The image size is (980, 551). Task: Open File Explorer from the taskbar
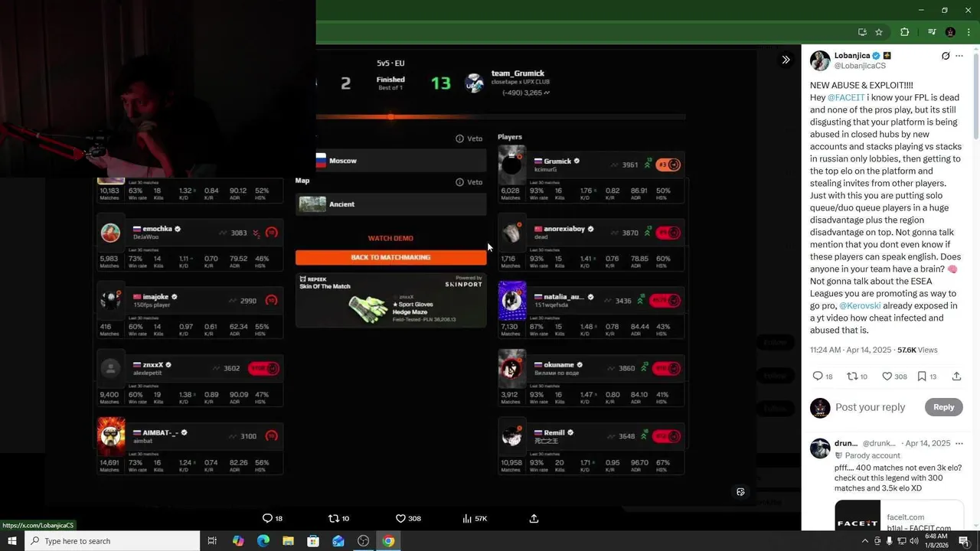click(x=288, y=541)
